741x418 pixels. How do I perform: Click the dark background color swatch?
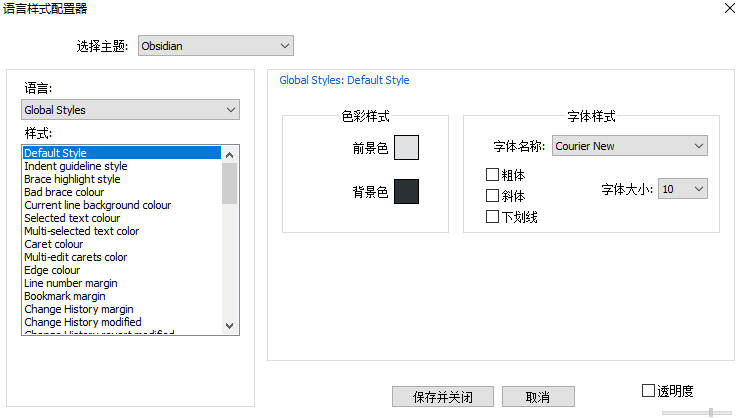point(406,191)
